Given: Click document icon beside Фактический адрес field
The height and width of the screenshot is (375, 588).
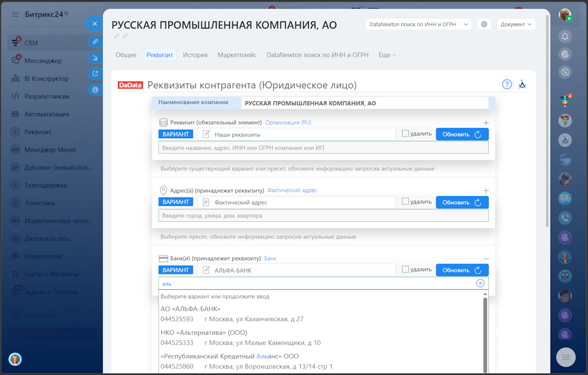Looking at the screenshot, I should [206, 202].
